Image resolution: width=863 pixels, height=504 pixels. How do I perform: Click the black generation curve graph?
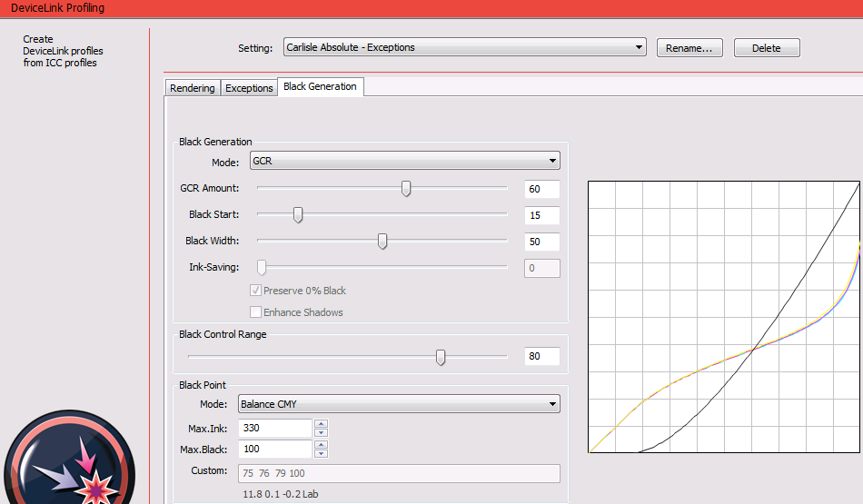724,316
